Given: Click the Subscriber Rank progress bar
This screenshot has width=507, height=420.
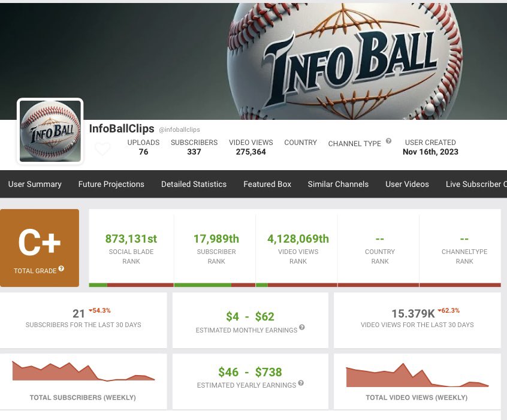Looking at the screenshot, I should (215, 285).
